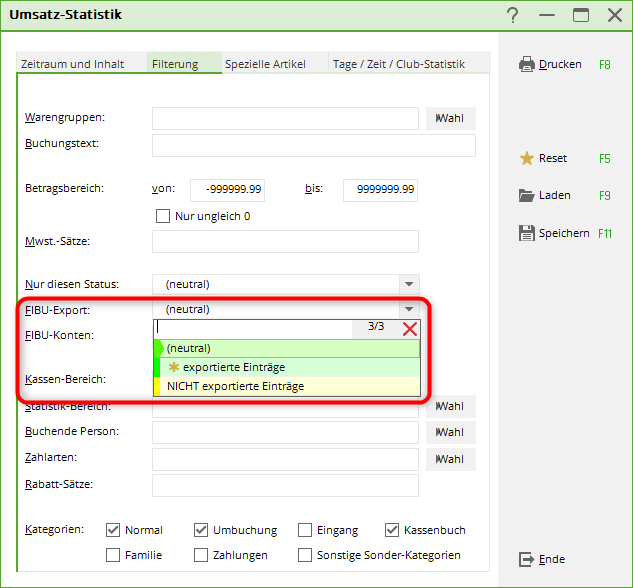Viewport: 633px width, 588px height.
Task: Click into the Buchungstext input field
Action: tap(313, 146)
